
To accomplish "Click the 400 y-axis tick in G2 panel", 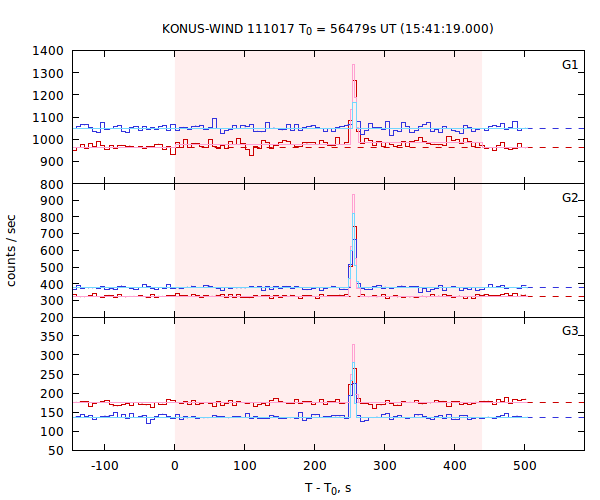I will click(52, 285).
